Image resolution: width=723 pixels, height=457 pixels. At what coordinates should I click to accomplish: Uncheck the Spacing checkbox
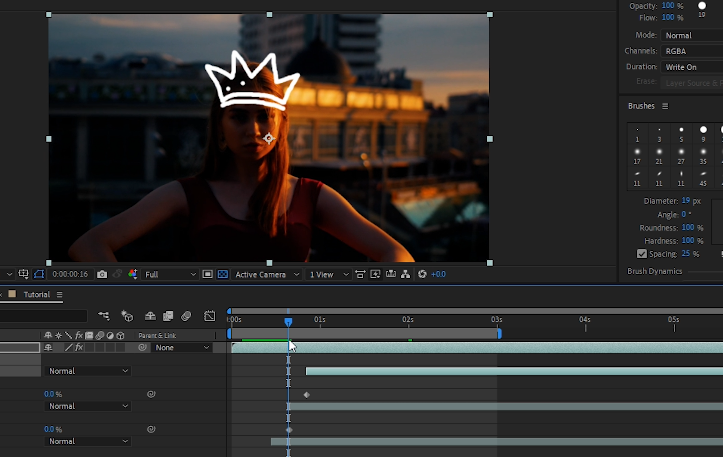(642, 254)
